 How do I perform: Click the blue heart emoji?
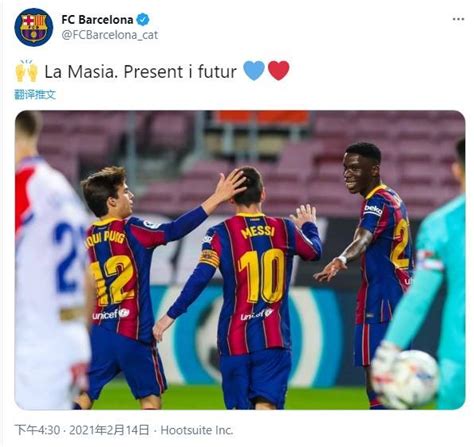point(254,71)
